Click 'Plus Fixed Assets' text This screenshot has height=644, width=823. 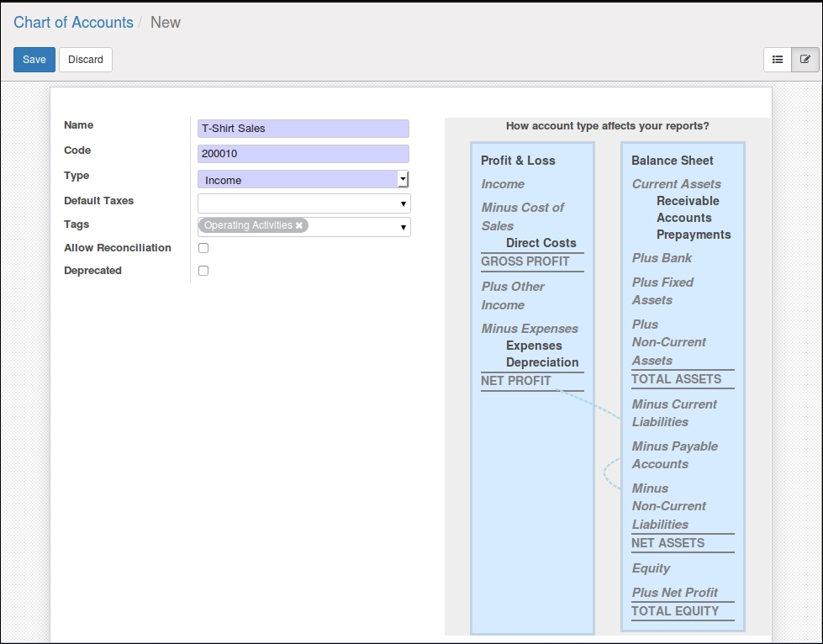(x=662, y=291)
